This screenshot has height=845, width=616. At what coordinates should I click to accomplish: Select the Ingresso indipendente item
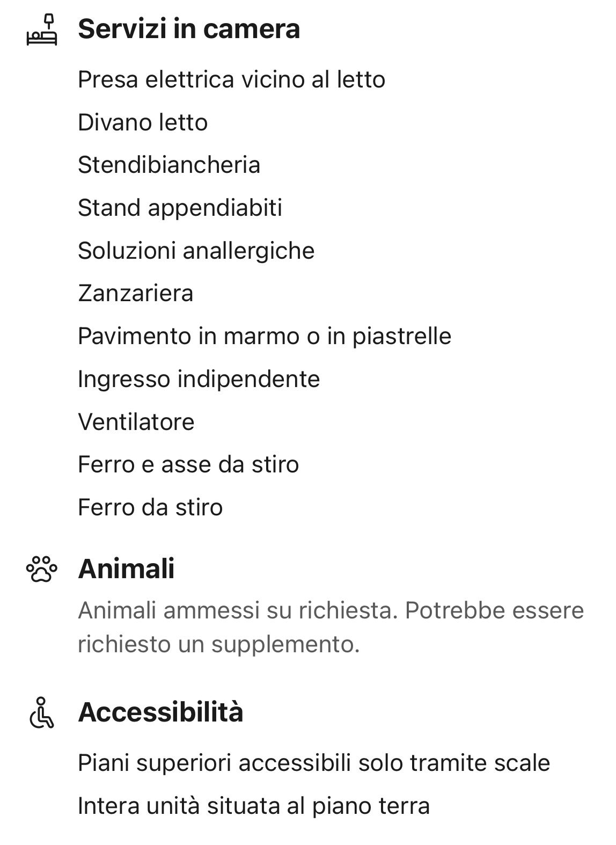click(199, 379)
